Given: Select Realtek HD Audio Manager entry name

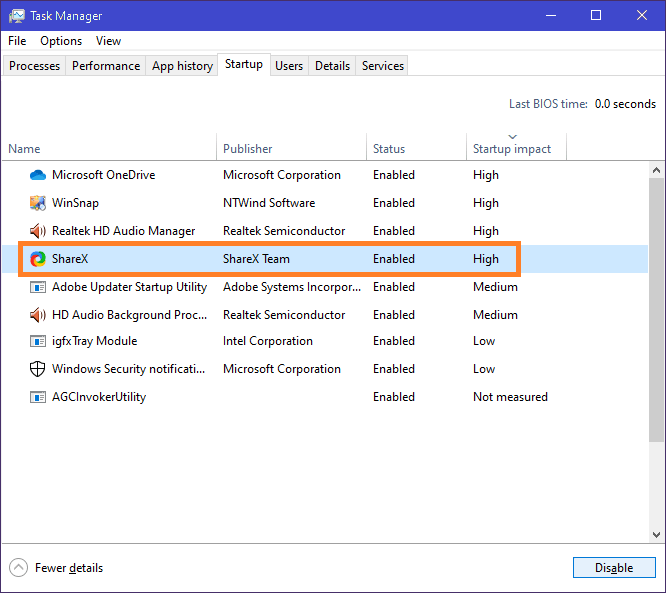Looking at the screenshot, I should pos(124,231).
